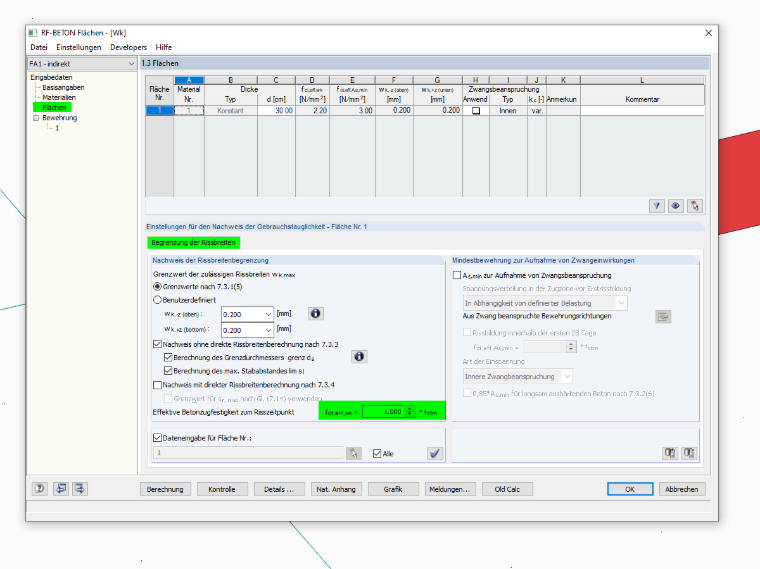Image resolution: width=760 pixels, height=569 pixels.
Task: Toggle Berechnung des Grenzdurchmessers checkbox
Action: [x=168, y=357]
